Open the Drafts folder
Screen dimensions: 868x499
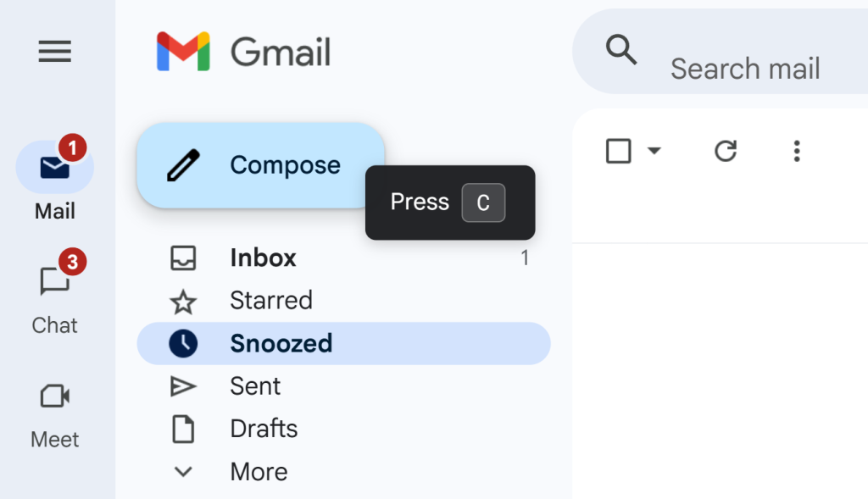(x=263, y=429)
